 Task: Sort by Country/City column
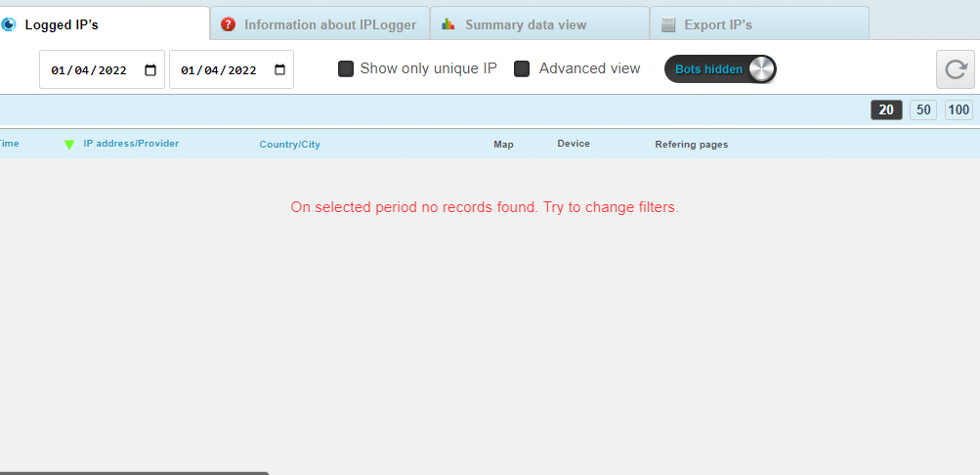pos(290,145)
